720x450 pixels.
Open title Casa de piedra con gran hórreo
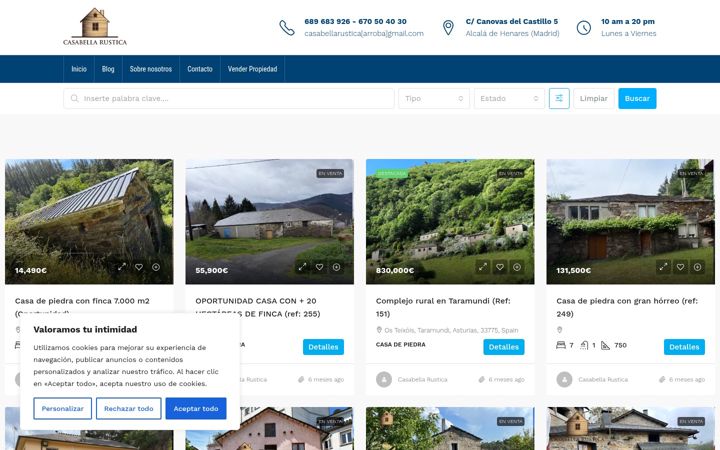pyautogui.click(x=627, y=307)
